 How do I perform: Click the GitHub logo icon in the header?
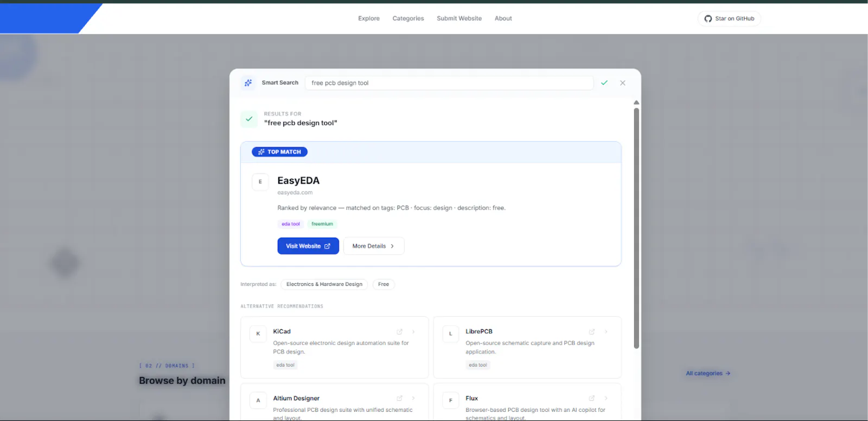pos(708,18)
